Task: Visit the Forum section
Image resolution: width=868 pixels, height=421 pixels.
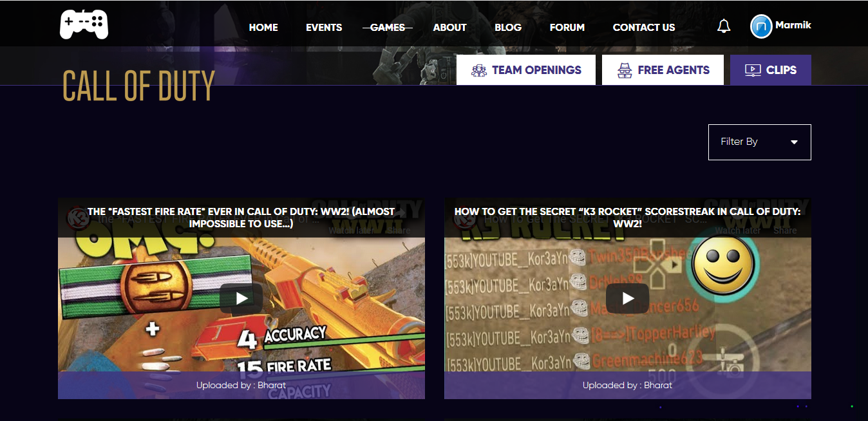Action: point(567,27)
